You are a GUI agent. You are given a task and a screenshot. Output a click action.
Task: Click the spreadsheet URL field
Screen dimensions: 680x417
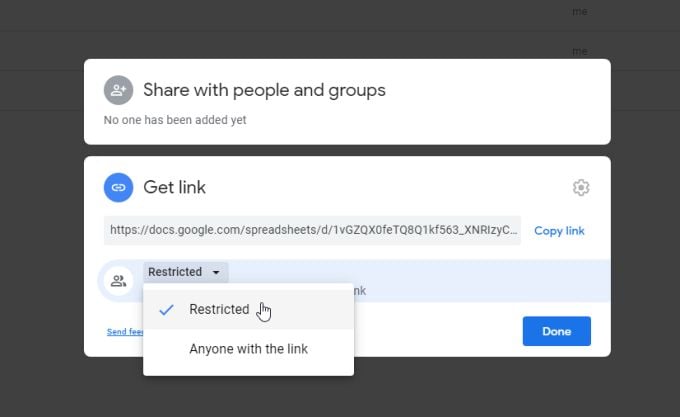pos(314,230)
